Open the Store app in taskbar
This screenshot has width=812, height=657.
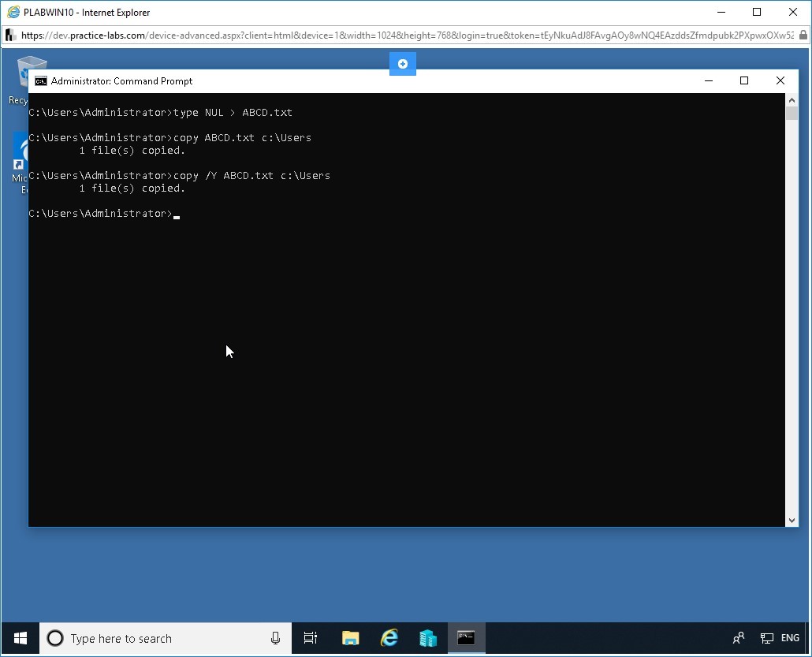[x=428, y=638]
